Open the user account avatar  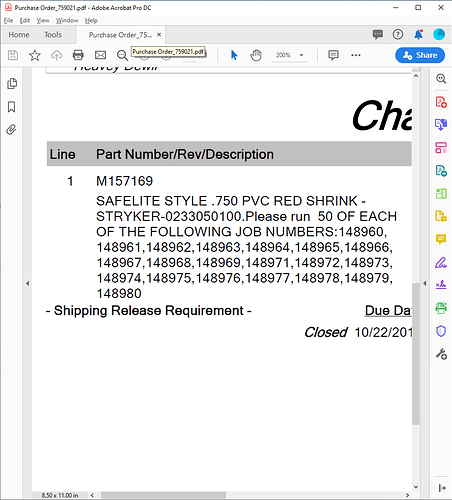tap(439, 34)
